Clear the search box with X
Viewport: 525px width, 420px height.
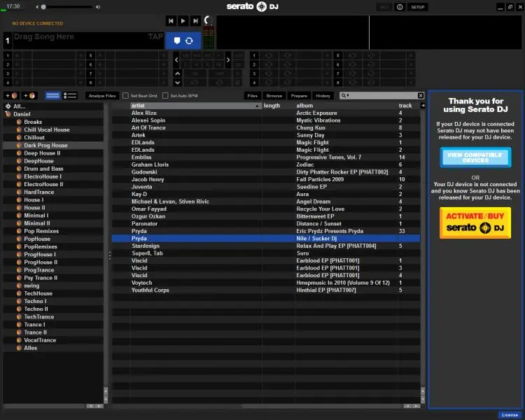point(421,95)
